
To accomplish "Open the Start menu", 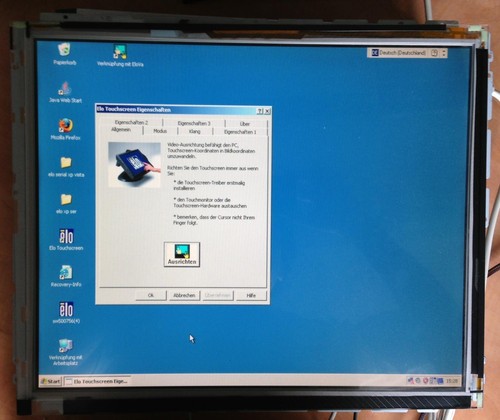I will point(50,381).
